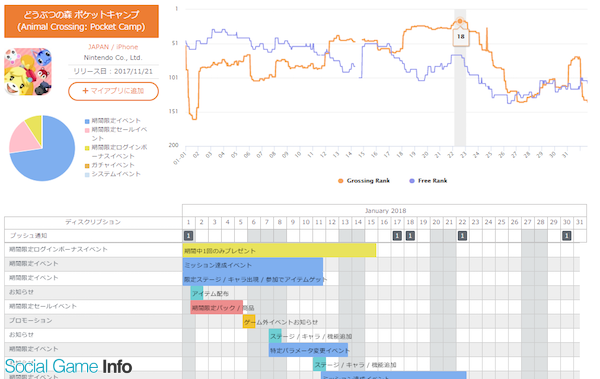
Task: Click the push notification badge on day 1
Action: click(x=188, y=235)
